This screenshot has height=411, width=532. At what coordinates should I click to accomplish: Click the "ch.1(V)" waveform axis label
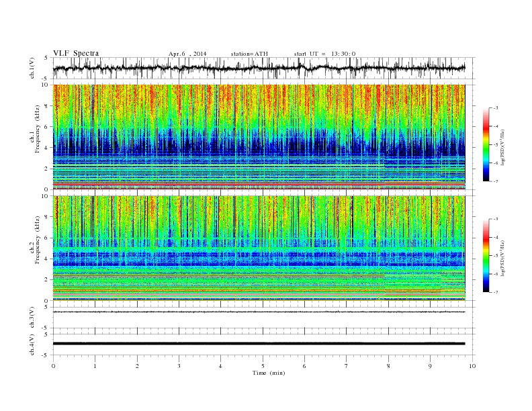coord(32,68)
